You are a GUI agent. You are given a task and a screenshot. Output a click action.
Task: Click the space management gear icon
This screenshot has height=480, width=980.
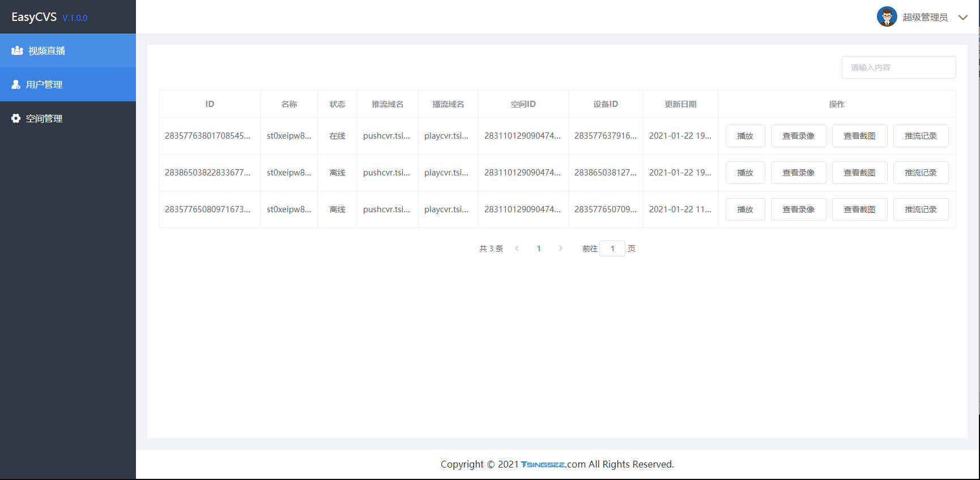pos(16,118)
